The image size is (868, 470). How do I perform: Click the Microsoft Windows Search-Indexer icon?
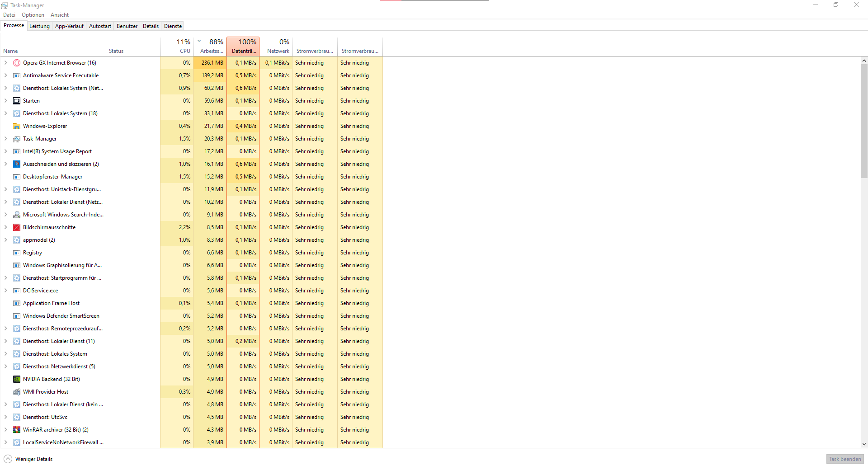tap(17, 214)
